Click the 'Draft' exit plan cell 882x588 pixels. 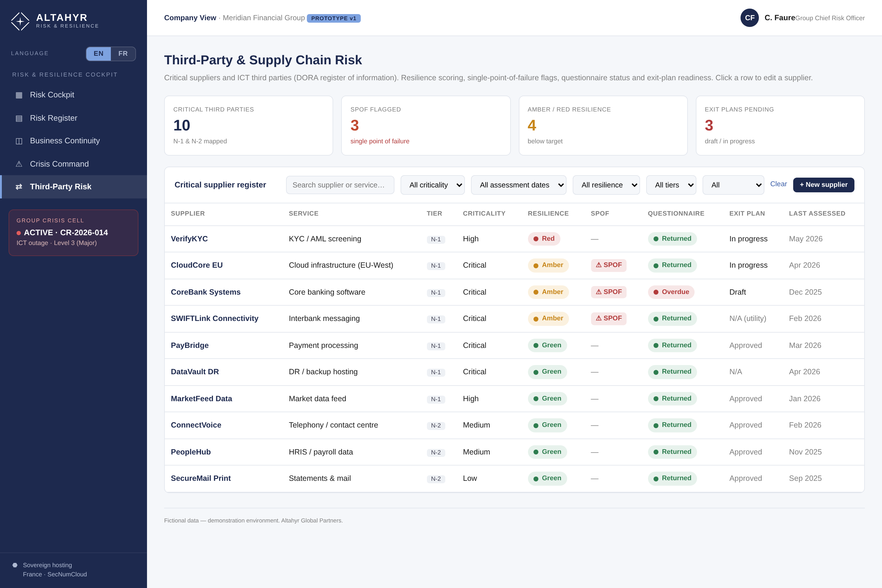pos(738,292)
